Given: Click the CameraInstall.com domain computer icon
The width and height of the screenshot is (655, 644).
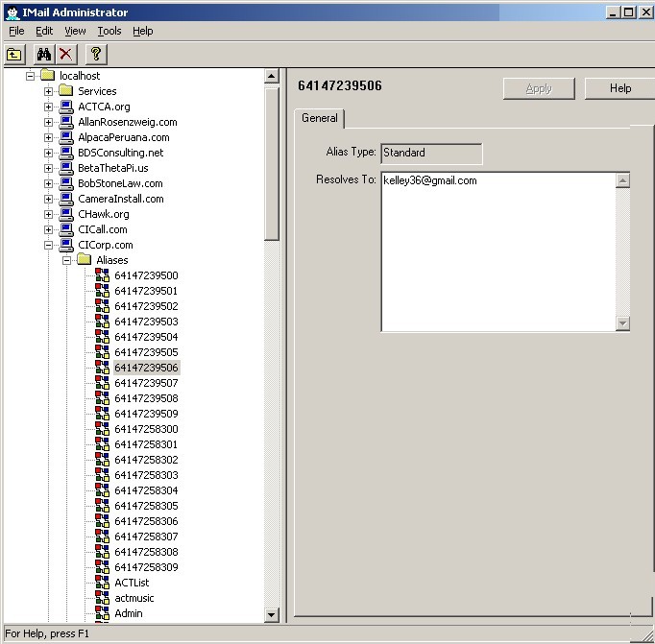Looking at the screenshot, I should [x=66, y=199].
